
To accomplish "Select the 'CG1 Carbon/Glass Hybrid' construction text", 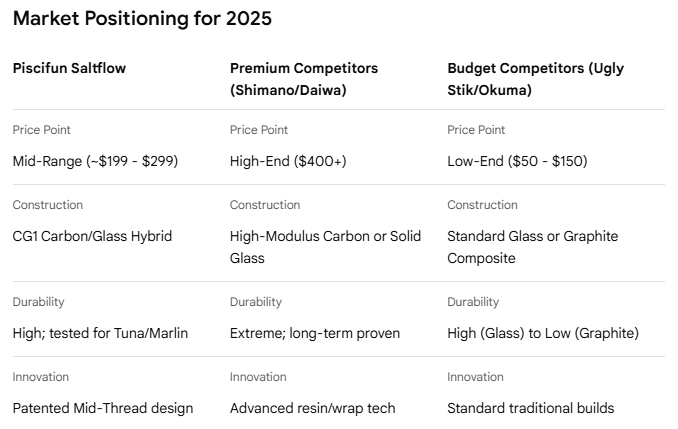I will (92, 236).
